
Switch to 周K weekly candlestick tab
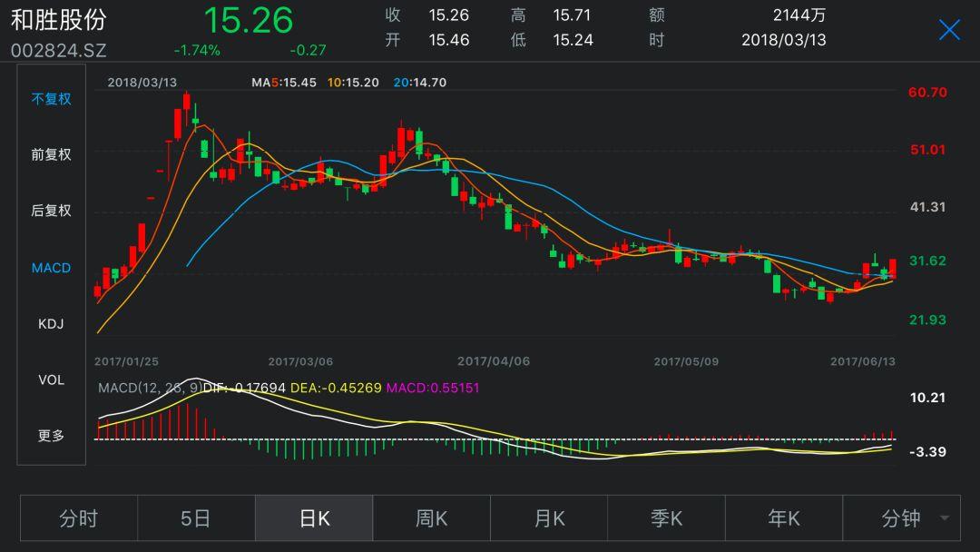(x=431, y=518)
